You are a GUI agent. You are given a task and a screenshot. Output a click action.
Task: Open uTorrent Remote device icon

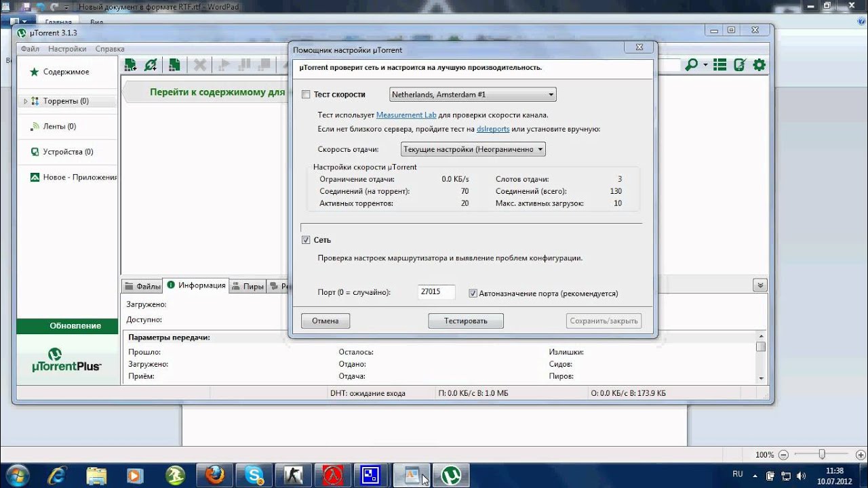tap(740, 65)
